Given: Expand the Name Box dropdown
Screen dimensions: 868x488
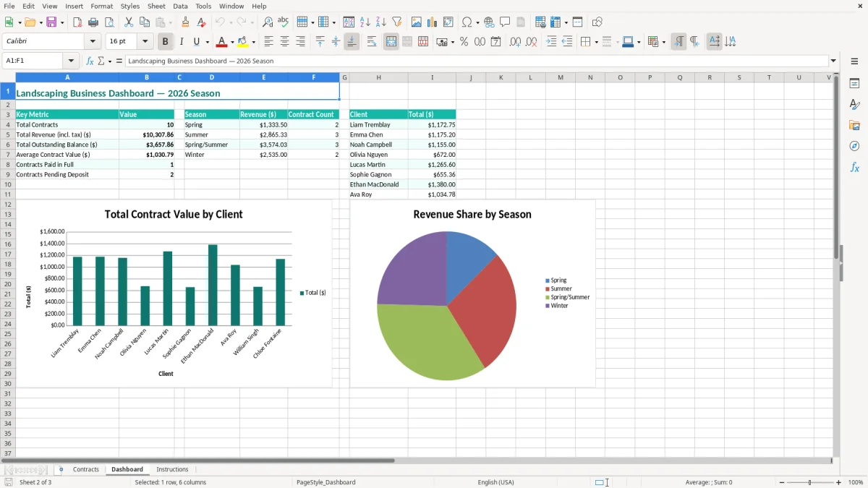Looking at the screenshot, I should point(70,61).
